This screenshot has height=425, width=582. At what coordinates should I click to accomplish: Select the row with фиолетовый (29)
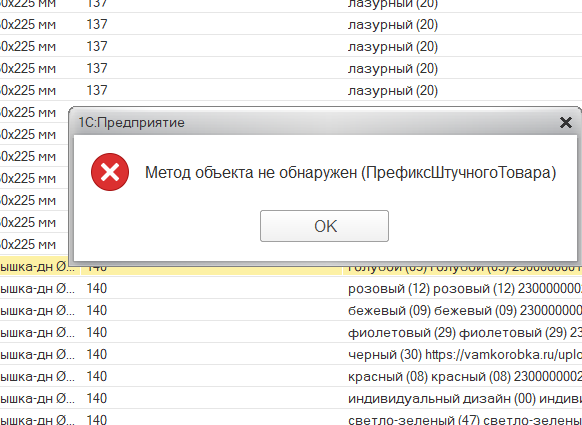(x=291, y=332)
